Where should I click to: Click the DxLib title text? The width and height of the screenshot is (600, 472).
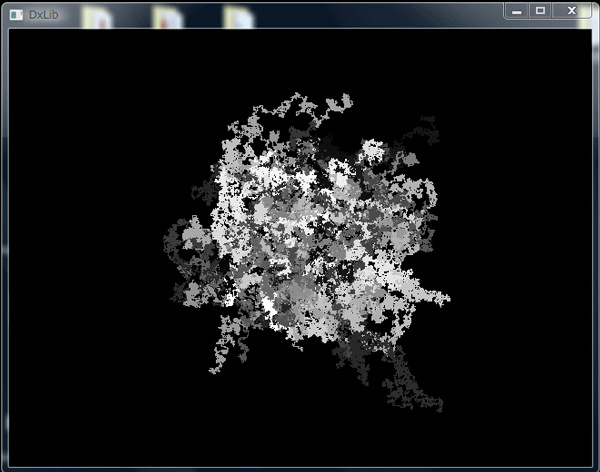[44, 15]
